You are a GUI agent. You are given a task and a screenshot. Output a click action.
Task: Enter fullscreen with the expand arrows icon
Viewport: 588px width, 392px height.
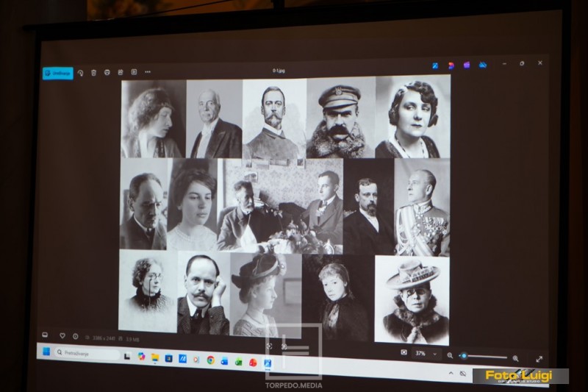(539, 359)
